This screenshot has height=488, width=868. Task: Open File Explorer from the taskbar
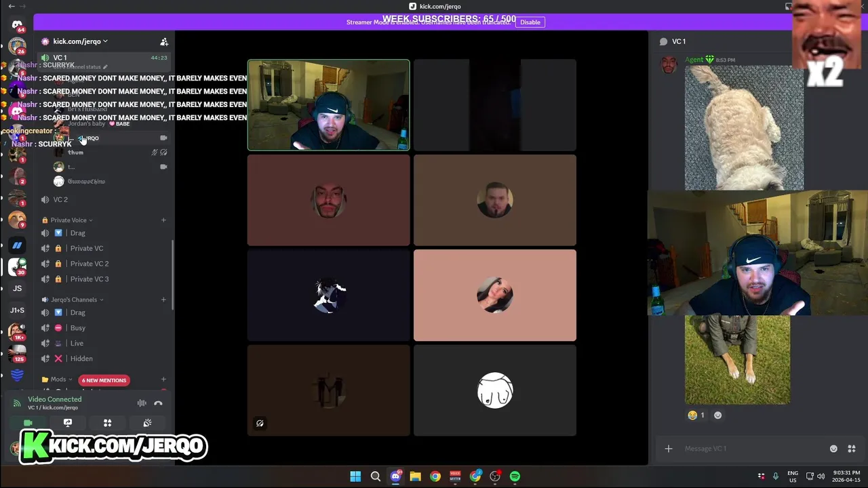point(415,476)
